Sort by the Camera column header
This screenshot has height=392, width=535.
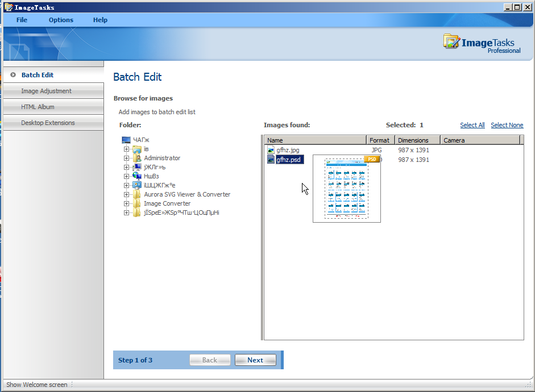480,140
